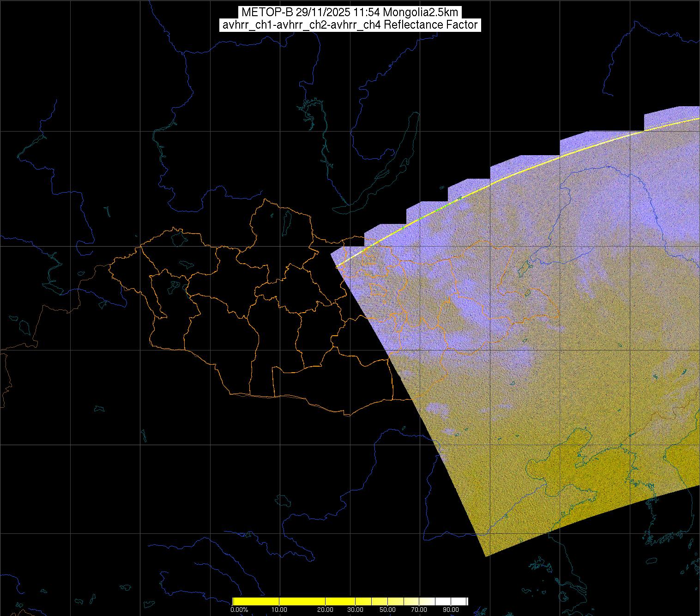The height and width of the screenshot is (616, 700).
Task: Click the 10.00 tick label on the colorbar
Action: (279, 610)
